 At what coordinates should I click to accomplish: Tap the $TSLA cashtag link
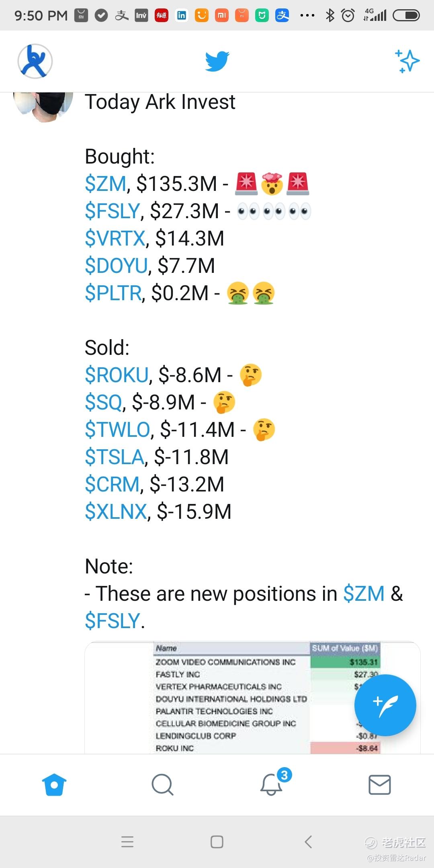[115, 457]
